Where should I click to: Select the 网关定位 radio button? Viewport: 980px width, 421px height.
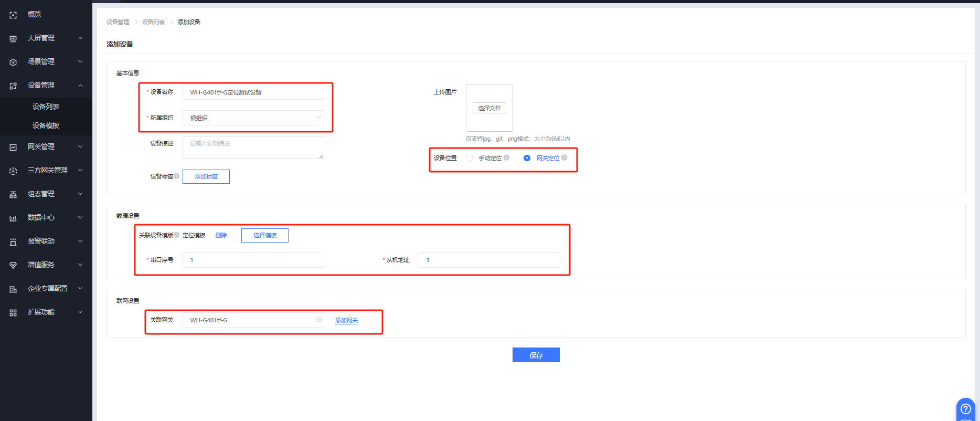[527, 158]
